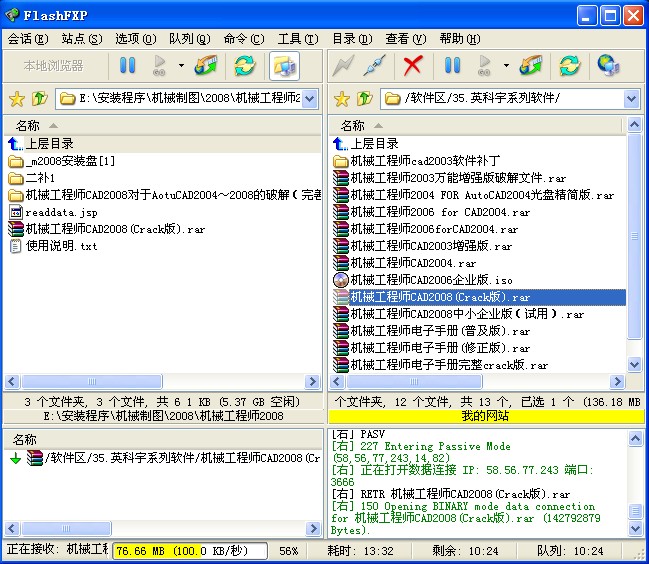Image resolution: width=649 pixels, height=564 pixels.
Task: Click right arrow of left pane horizontal scrollbar
Action: click(x=313, y=381)
